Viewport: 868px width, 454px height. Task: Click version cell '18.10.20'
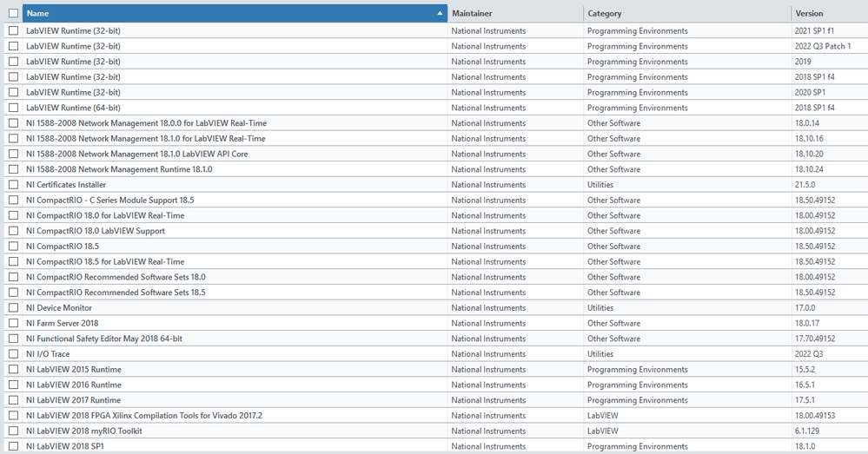point(809,154)
